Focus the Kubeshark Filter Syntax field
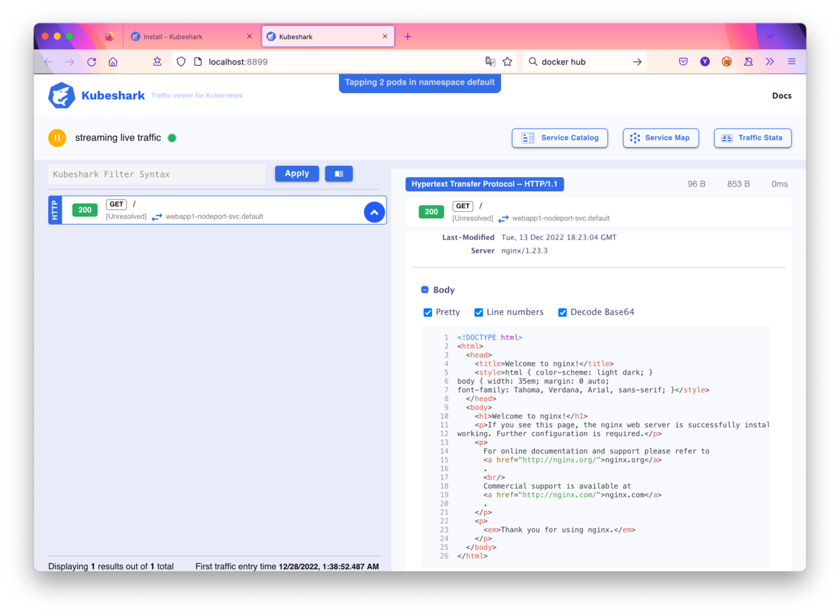The width and height of the screenshot is (840, 616). 157,174
